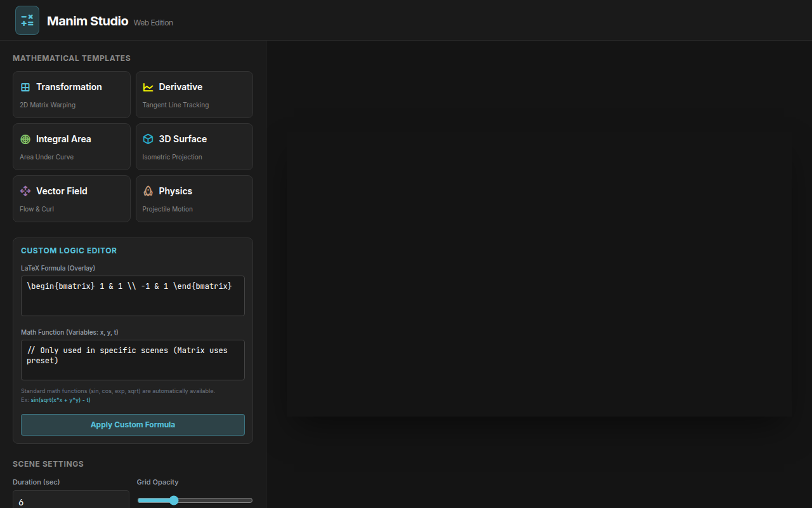Click the Physics rocket icon
Image resolution: width=812 pixels, height=508 pixels.
pos(148,191)
